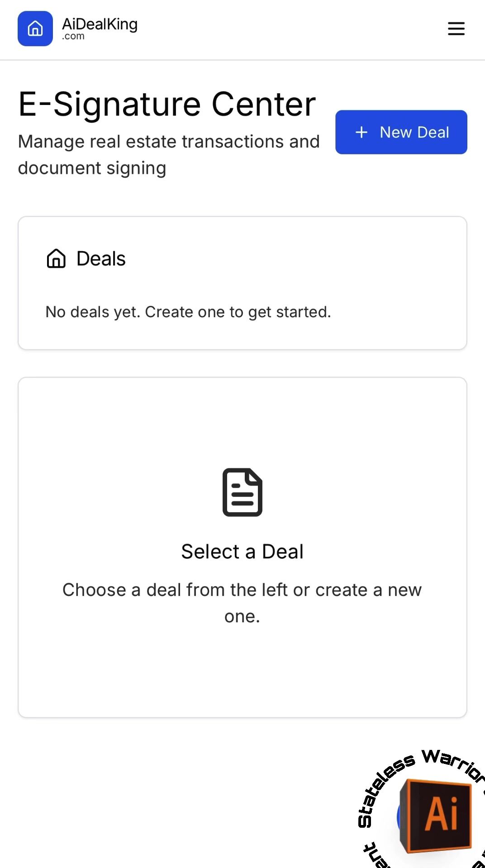Click the plus icon in New Deal
This screenshot has height=868, width=485.
tap(361, 132)
